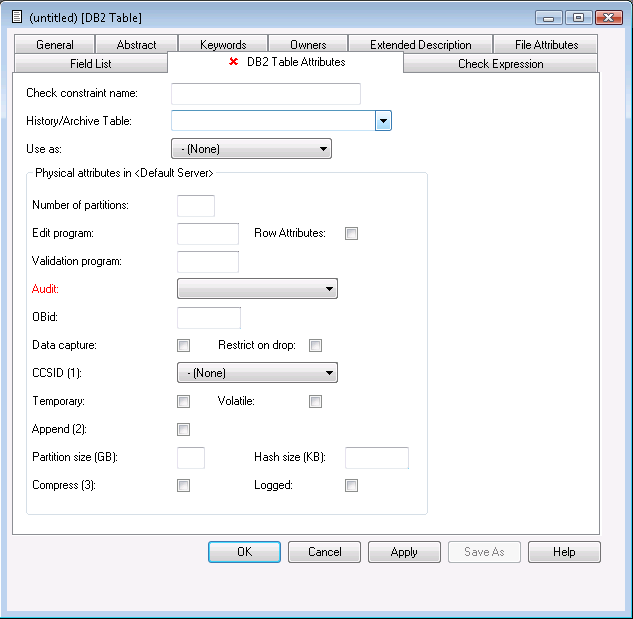The height and width of the screenshot is (619, 633).
Task: Expand the Use as dropdown
Action: pyautogui.click(x=251, y=149)
